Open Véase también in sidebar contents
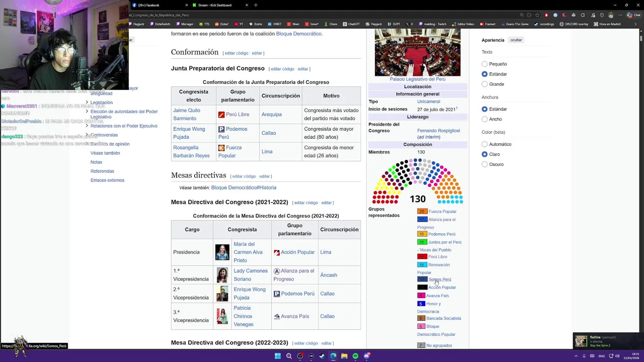The width and height of the screenshot is (644, 362). (105, 153)
